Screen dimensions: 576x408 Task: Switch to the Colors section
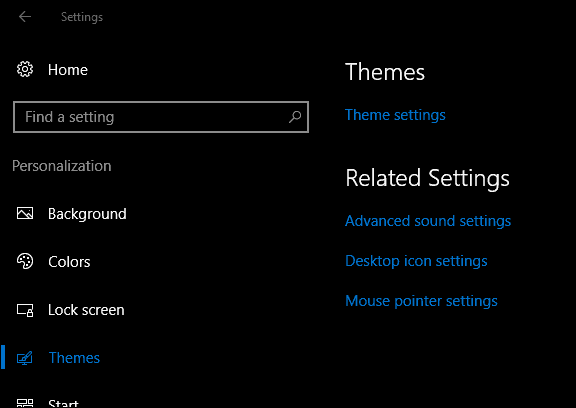point(69,262)
